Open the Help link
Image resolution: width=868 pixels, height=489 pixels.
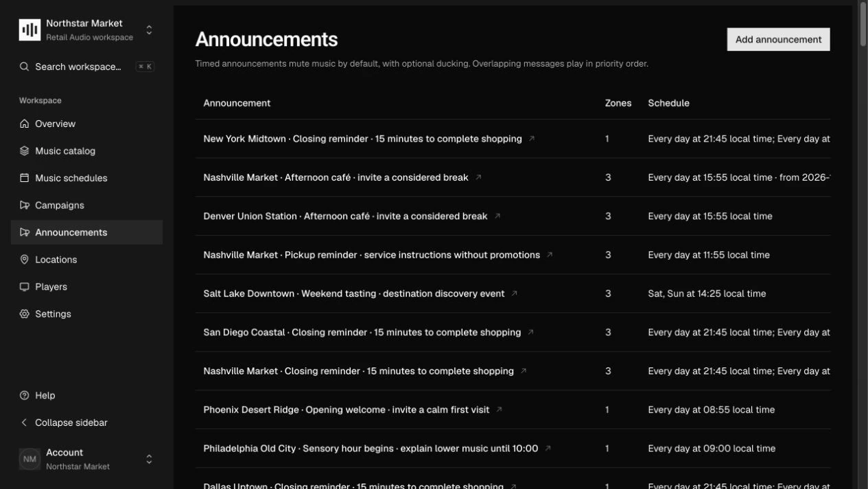click(86, 396)
